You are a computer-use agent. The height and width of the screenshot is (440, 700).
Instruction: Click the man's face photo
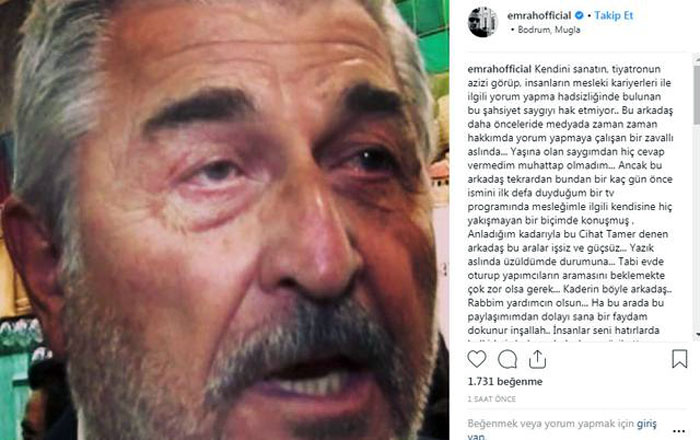click(225, 220)
